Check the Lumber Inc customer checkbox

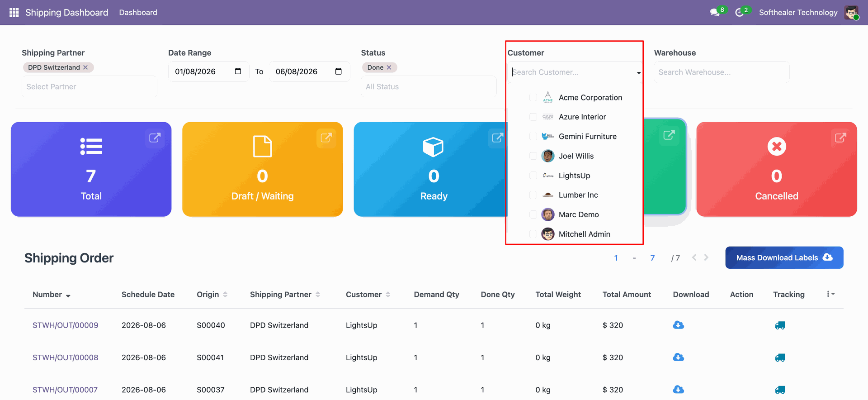[533, 195]
